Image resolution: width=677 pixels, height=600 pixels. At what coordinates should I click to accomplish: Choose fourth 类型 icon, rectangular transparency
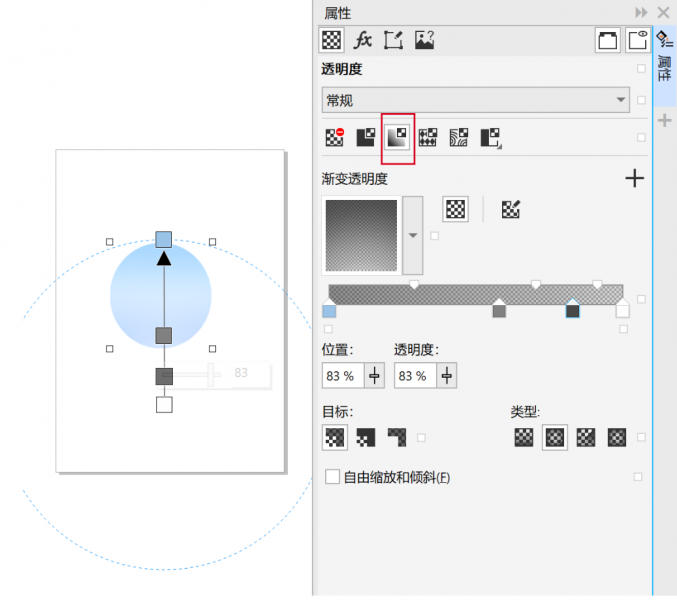coord(617,438)
